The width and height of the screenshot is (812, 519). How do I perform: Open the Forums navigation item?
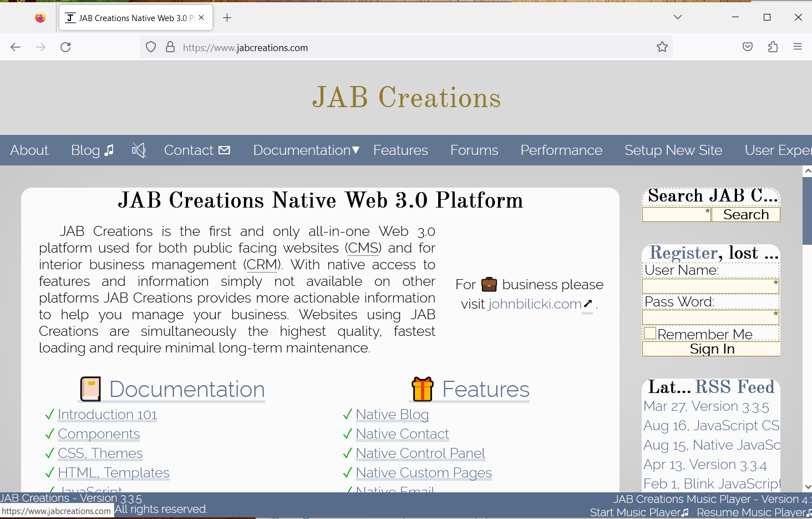pos(474,150)
